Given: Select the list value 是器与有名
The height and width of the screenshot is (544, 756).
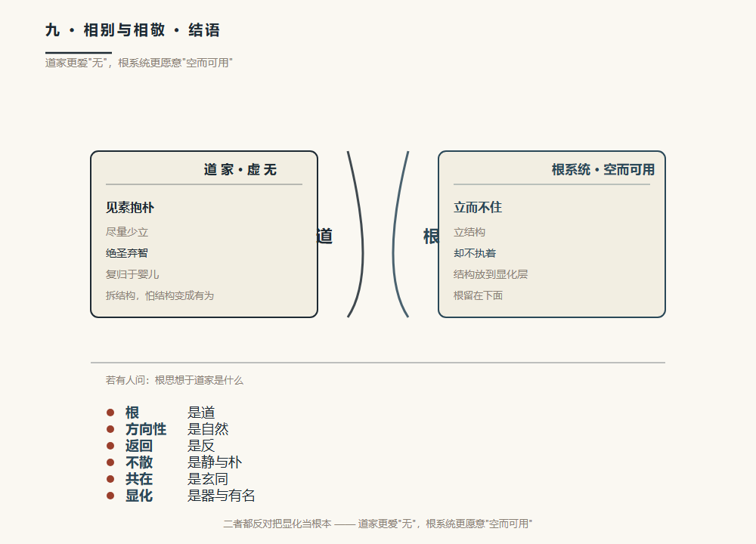Looking at the screenshot, I should 222,496.
